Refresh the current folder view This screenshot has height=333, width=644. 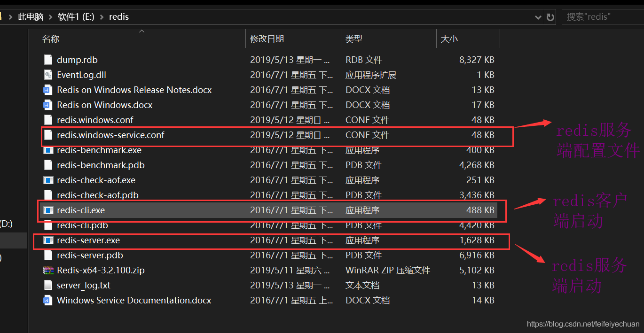550,17
